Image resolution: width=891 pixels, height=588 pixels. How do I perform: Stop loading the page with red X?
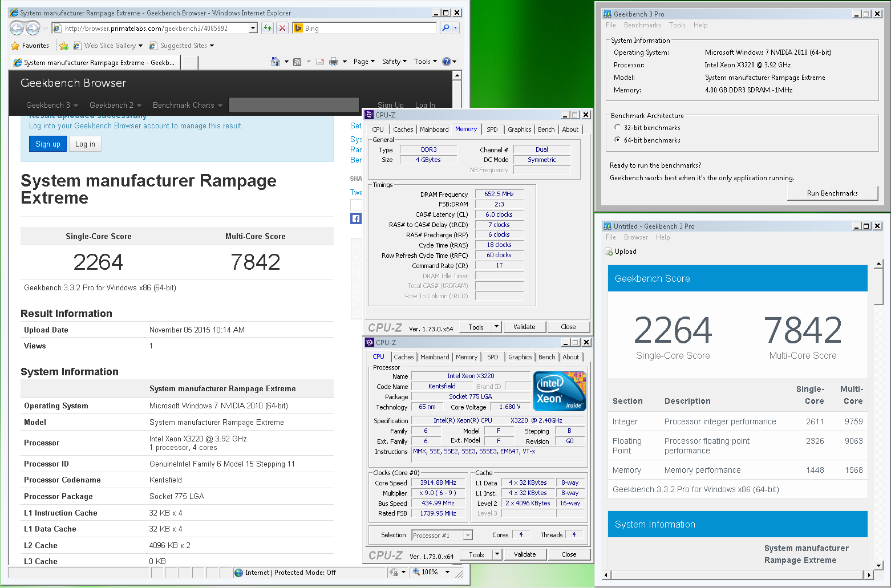(x=282, y=28)
